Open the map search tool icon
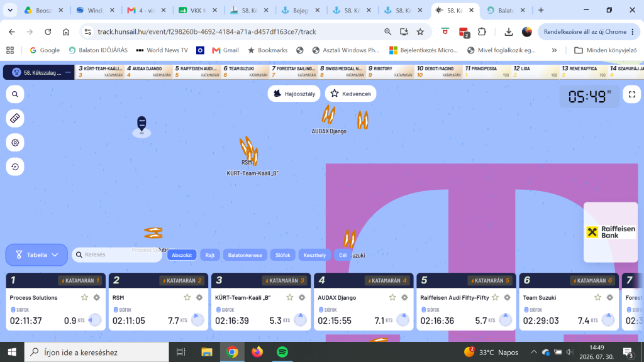 [x=15, y=94]
